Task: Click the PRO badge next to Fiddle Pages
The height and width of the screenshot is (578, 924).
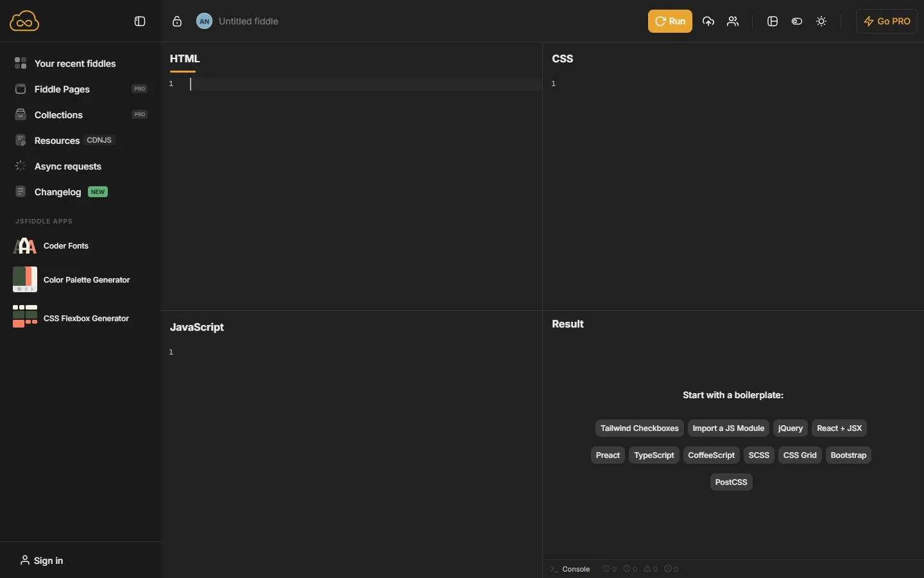Action: [x=139, y=89]
